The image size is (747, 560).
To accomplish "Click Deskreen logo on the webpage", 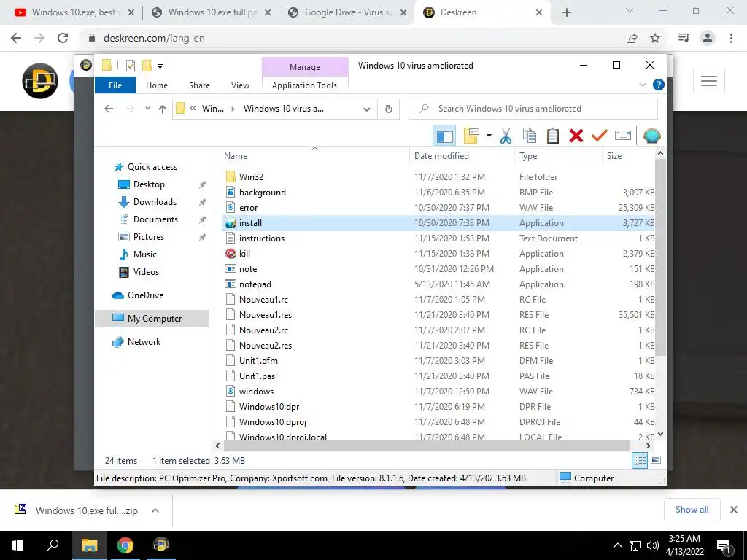I will tap(40, 81).
